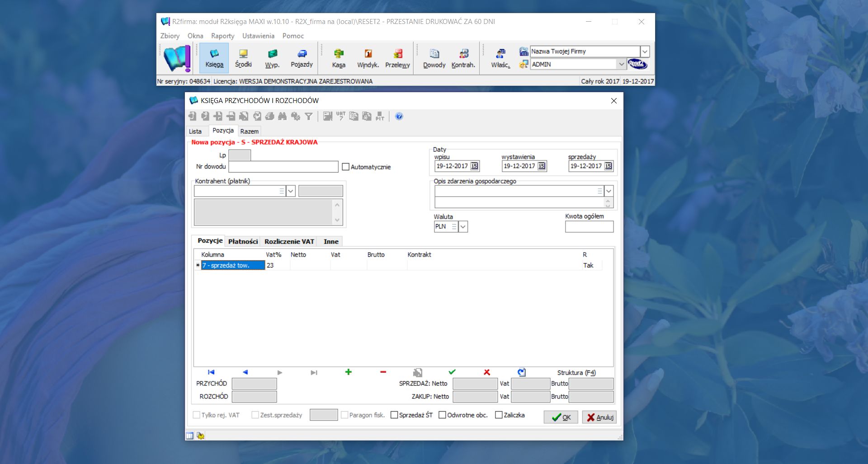Open help with the question mark icon
Image resolution: width=868 pixels, height=464 pixels.
pyautogui.click(x=399, y=117)
